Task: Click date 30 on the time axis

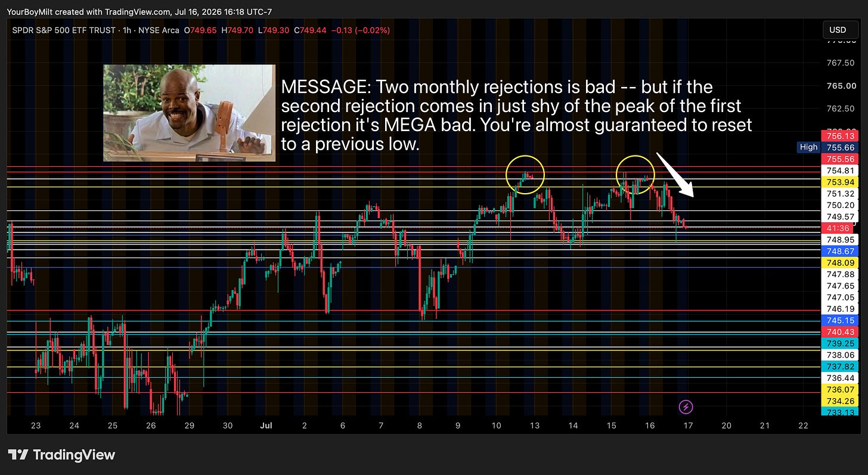Action: (228, 426)
